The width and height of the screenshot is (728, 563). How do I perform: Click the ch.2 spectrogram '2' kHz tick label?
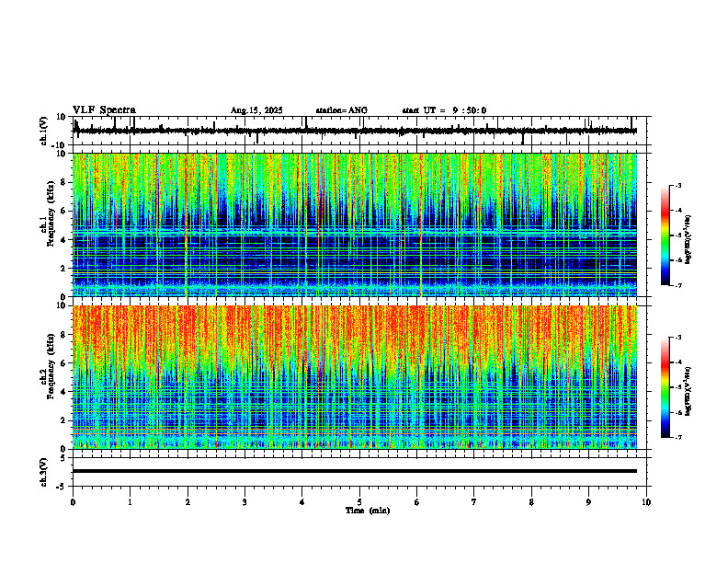tap(63, 420)
